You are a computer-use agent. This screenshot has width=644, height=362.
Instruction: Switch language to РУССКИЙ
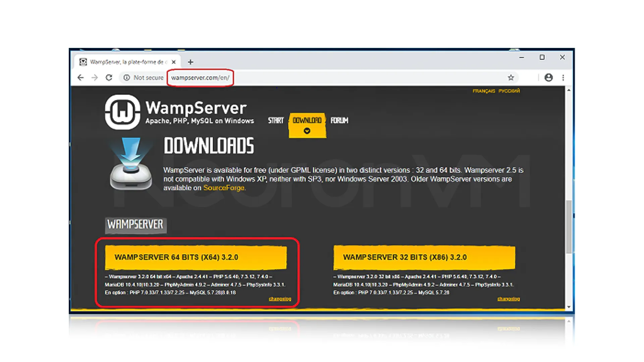(x=509, y=91)
